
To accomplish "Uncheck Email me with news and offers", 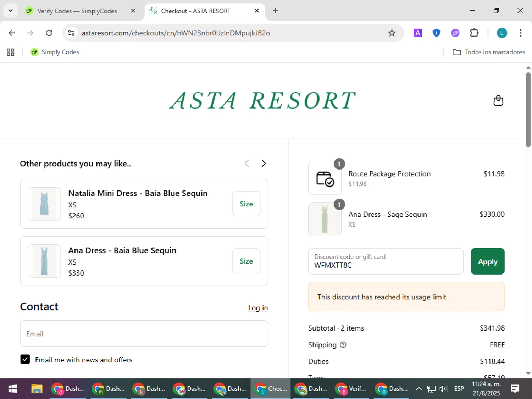I will pyautogui.click(x=25, y=360).
